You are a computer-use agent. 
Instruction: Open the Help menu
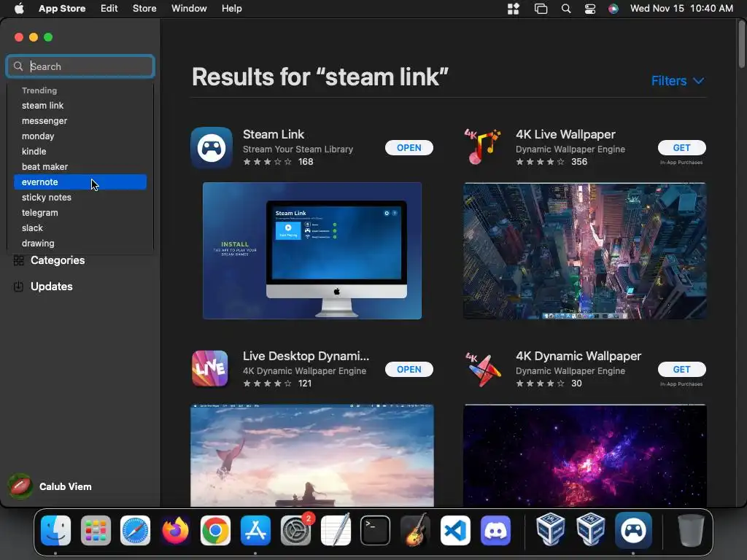[231, 9]
